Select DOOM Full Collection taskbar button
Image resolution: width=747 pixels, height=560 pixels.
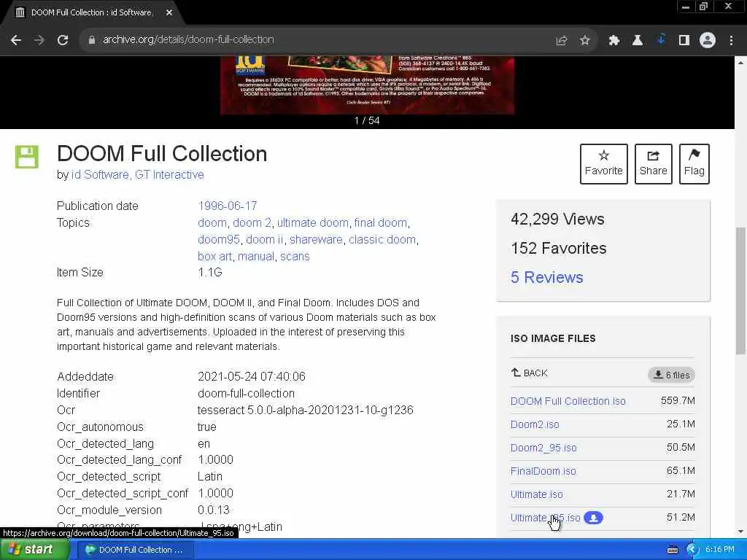(135, 550)
